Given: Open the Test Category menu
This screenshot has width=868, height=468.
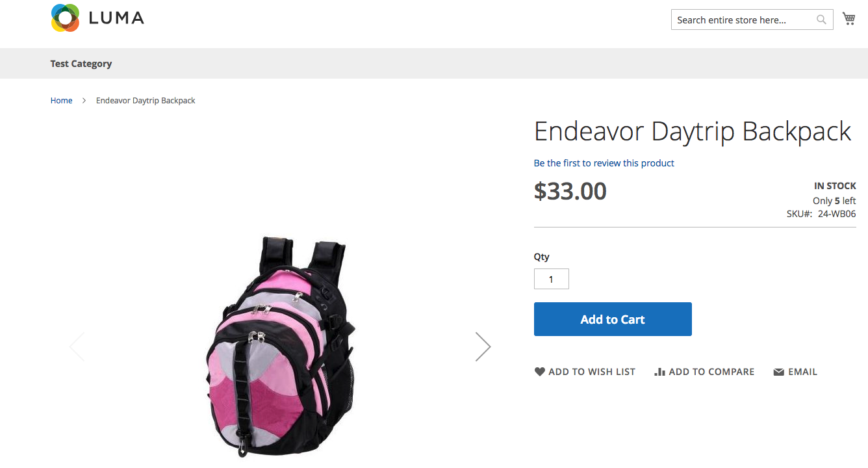Looking at the screenshot, I should pos(81,64).
